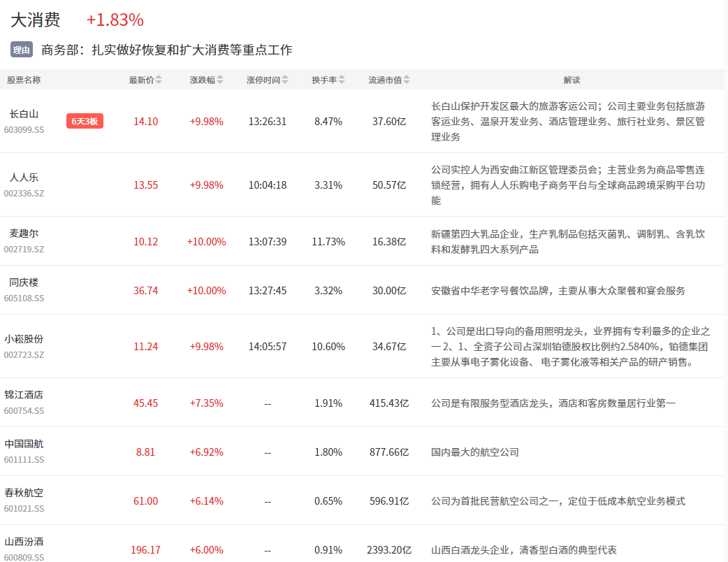Click turnover rate 10.60%
This screenshot has width=728, height=562.
tap(328, 347)
